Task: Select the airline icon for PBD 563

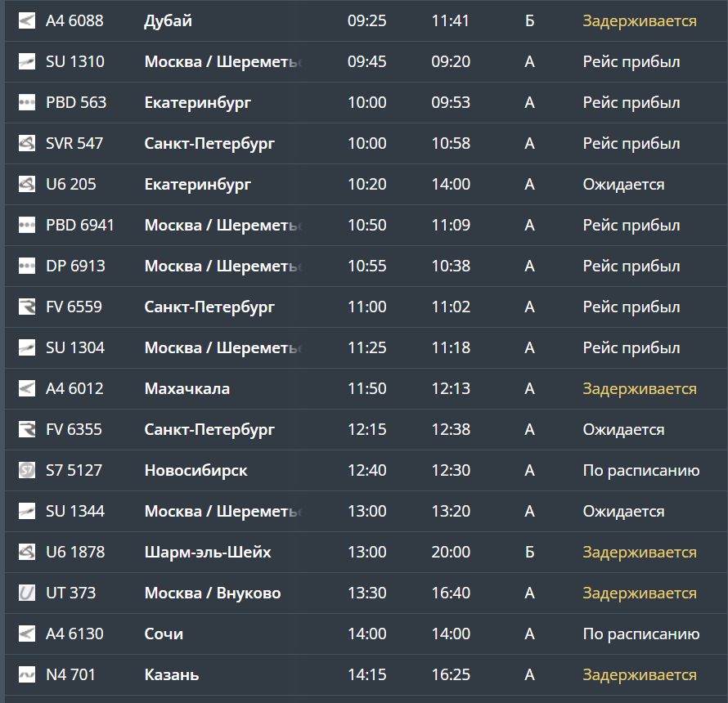Action: [27, 102]
